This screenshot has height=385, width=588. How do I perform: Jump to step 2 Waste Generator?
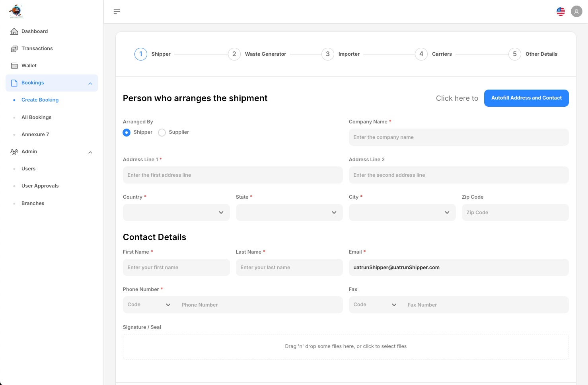tap(234, 54)
